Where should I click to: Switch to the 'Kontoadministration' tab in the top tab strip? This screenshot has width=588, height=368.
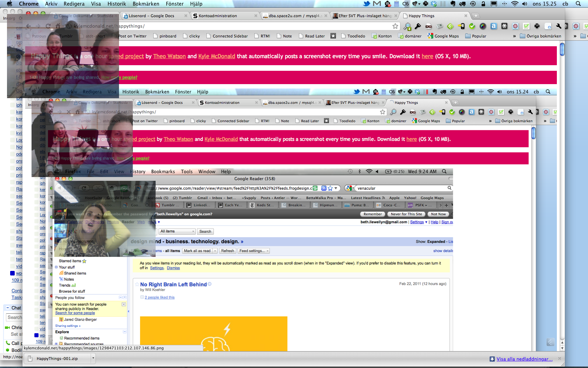tap(217, 16)
